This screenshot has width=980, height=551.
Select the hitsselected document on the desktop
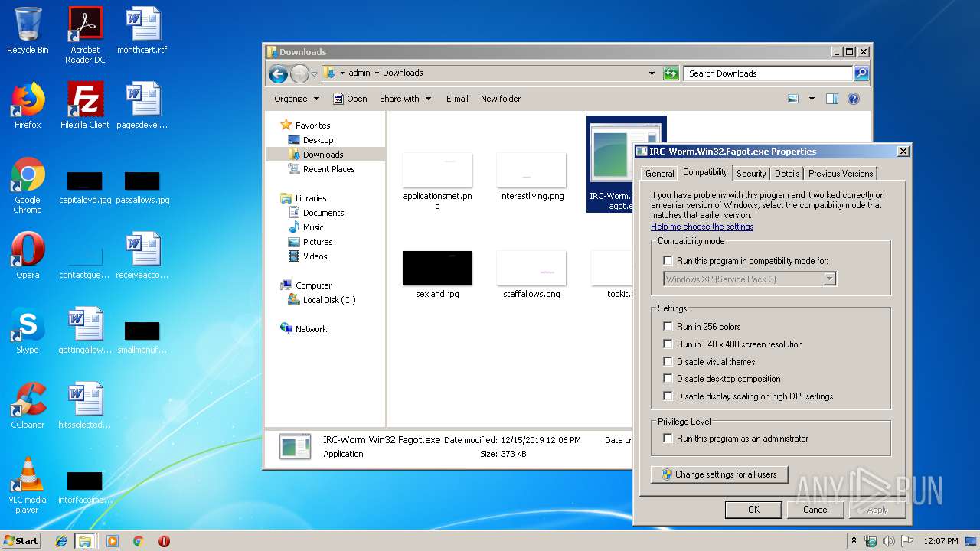pos(85,406)
